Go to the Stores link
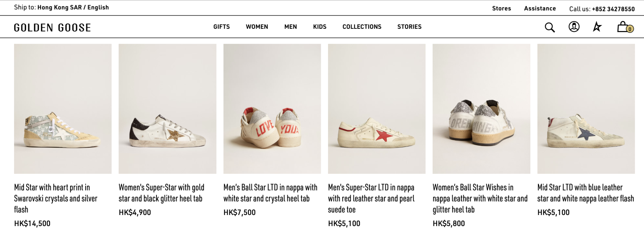 pos(502,8)
